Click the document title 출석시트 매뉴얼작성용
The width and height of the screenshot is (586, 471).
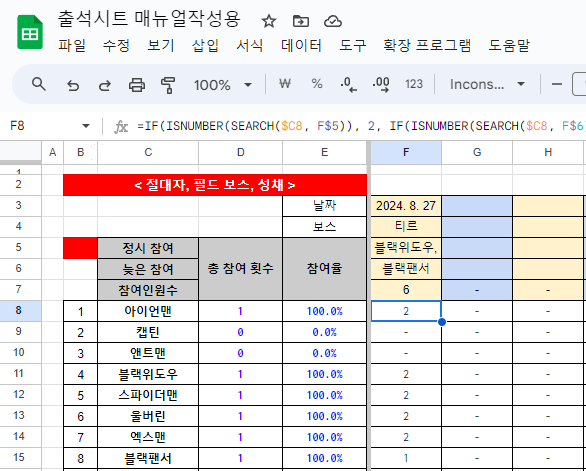click(x=149, y=19)
